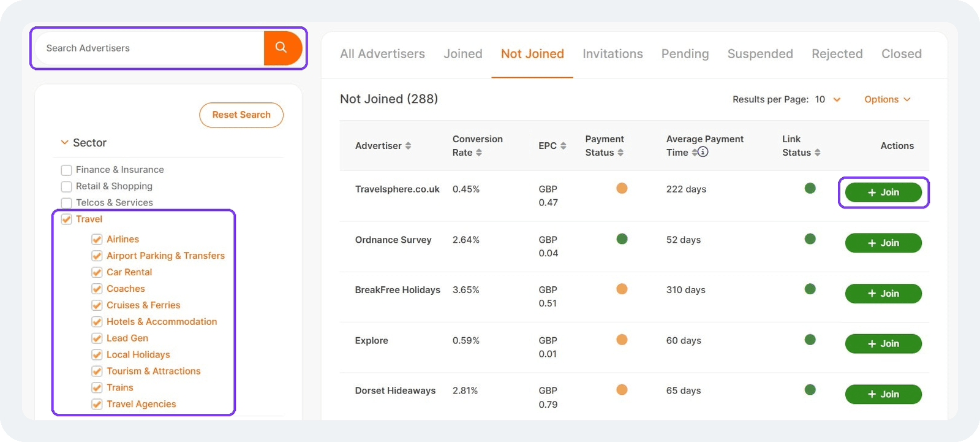This screenshot has height=442, width=980.
Task: Focus the Search Advertisers input field
Action: 149,48
